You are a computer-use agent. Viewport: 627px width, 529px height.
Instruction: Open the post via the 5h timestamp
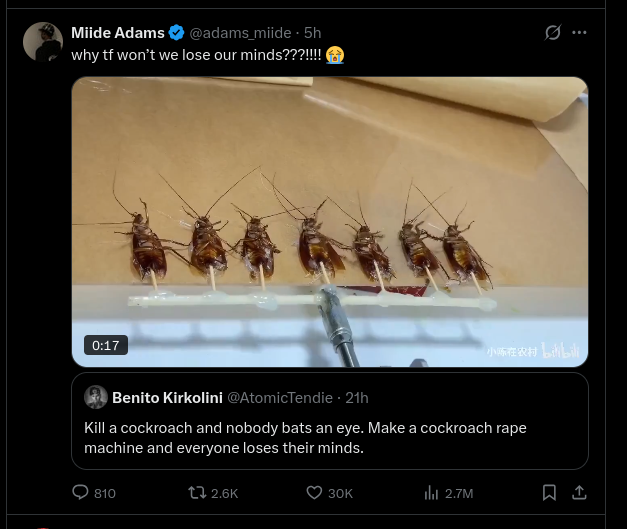tap(312, 33)
